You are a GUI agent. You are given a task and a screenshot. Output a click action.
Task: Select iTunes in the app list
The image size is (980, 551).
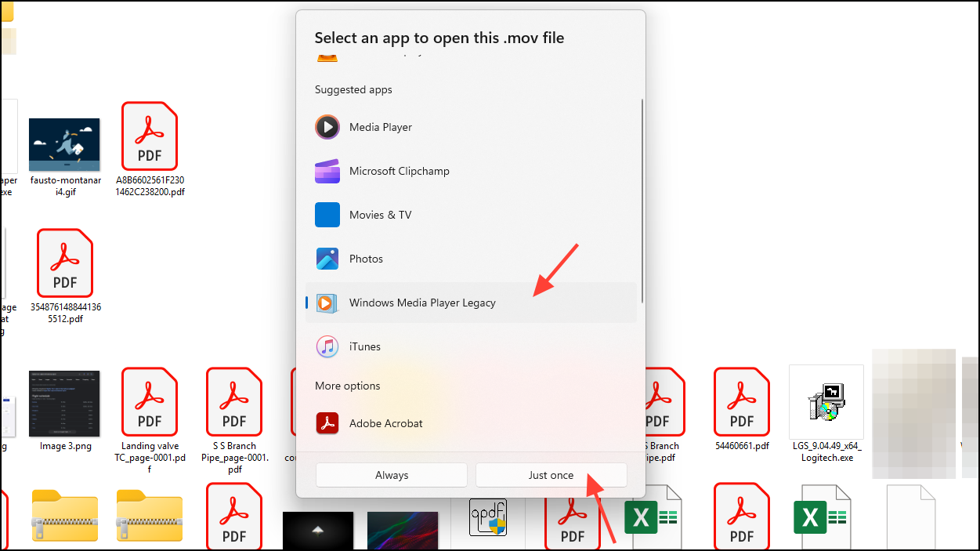[x=470, y=346]
